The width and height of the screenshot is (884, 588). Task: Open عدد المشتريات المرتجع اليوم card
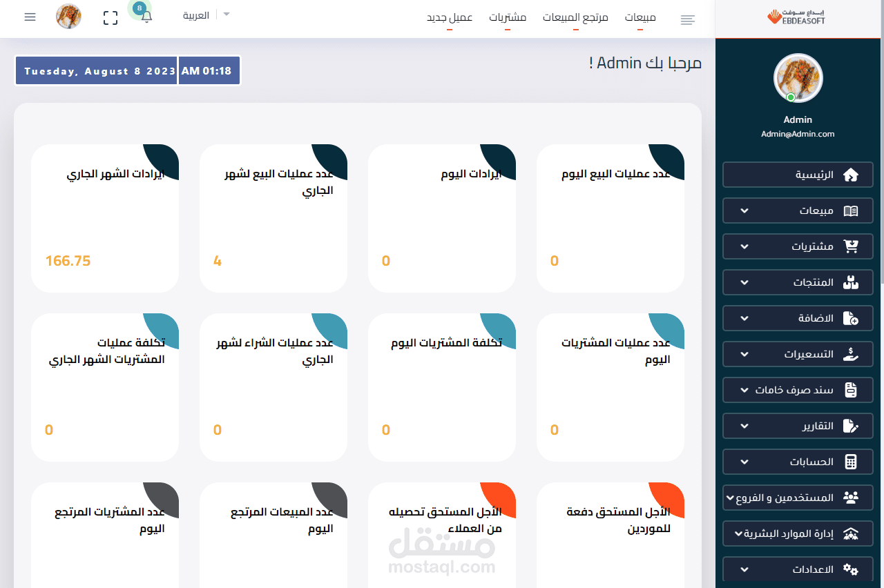105,535
